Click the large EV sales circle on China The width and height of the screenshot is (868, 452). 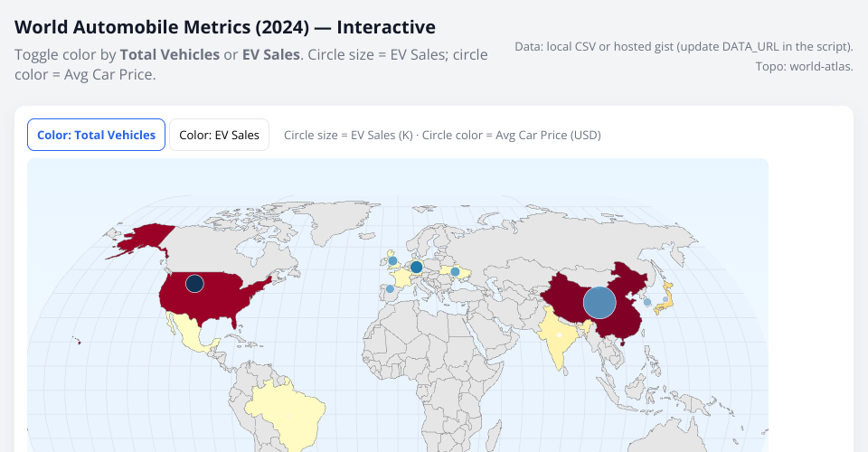point(599,302)
